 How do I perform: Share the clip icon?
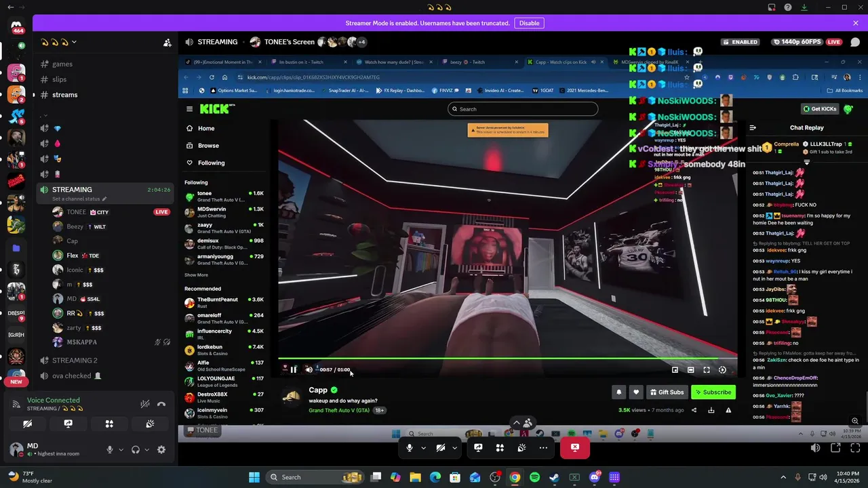[694, 410]
